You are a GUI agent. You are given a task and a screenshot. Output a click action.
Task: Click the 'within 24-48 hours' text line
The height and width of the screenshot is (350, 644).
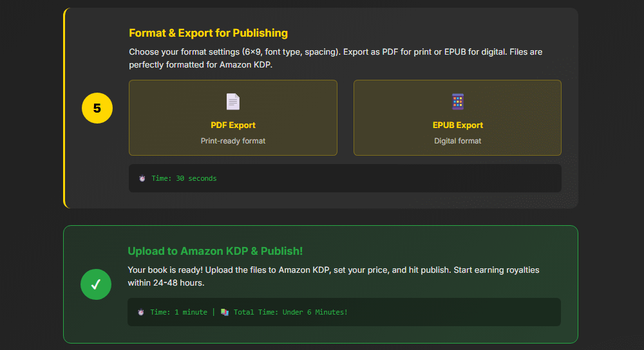click(167, 282)
